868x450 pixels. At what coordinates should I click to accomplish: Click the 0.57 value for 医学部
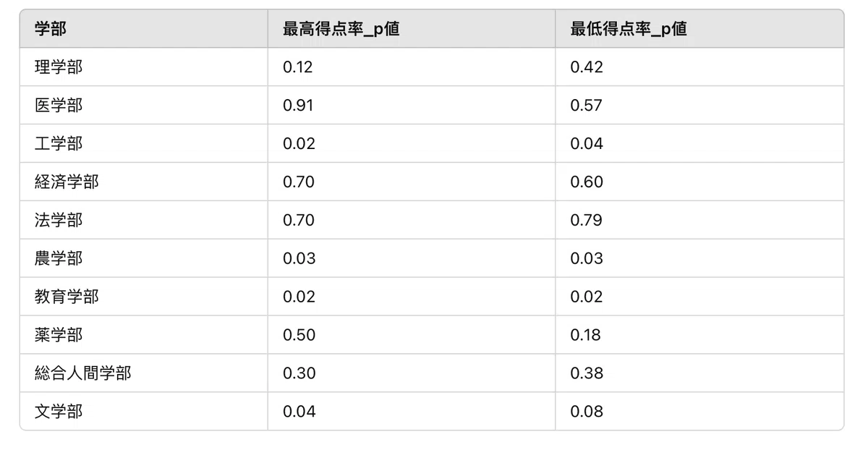[586, 106]
